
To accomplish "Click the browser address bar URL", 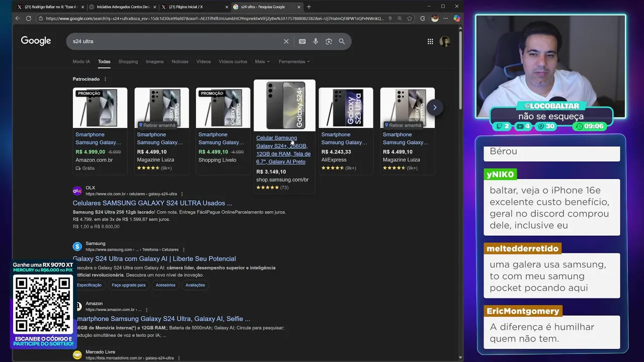I will 215,19.
